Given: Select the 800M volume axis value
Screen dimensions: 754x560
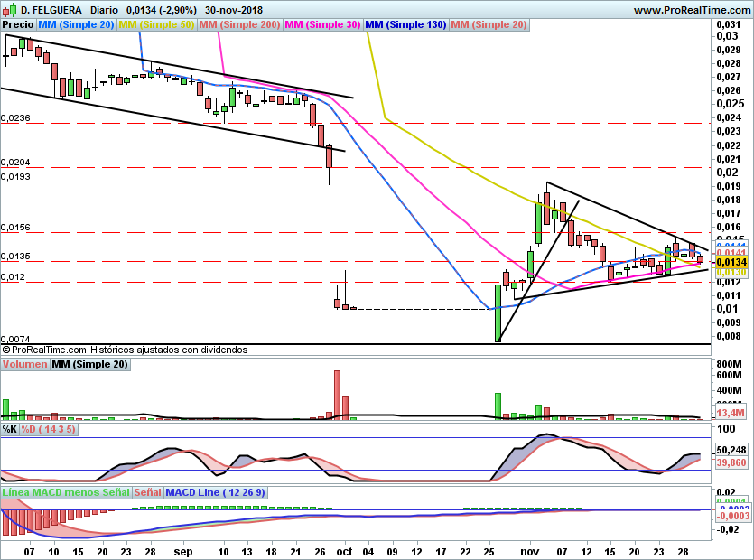Looking at the screenshot, I should coord(729,364).
